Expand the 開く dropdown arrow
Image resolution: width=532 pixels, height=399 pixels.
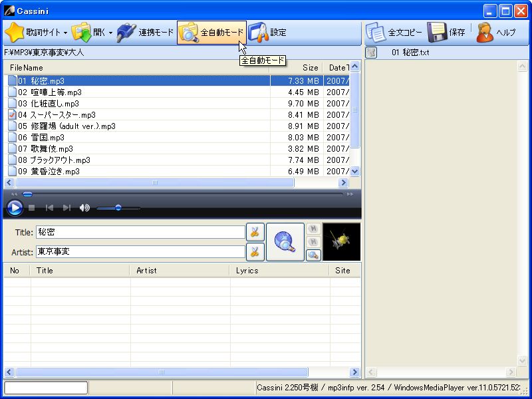click(110, 33)
